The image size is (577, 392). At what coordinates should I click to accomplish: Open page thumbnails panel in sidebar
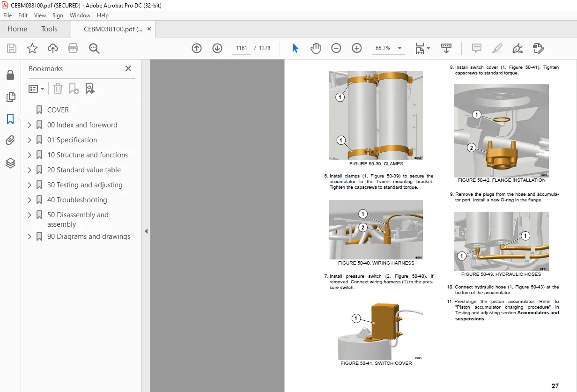tap(10, 97)
